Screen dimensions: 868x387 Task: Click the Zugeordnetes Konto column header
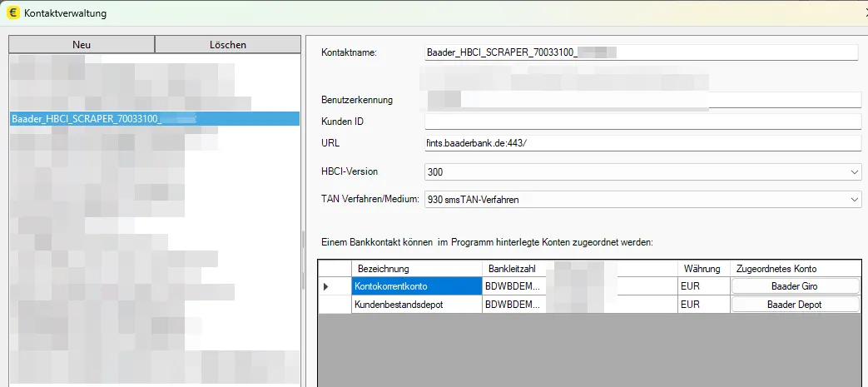(x=795, y=270)
